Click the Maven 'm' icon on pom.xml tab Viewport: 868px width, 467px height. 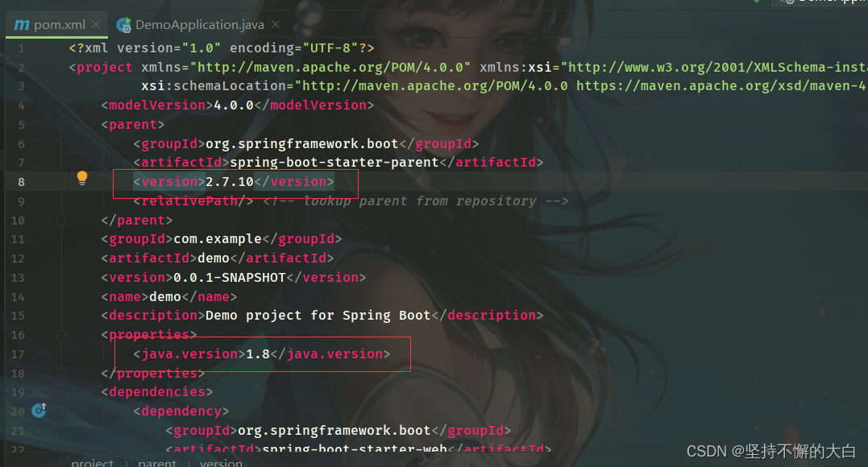[x=22, y=25]
